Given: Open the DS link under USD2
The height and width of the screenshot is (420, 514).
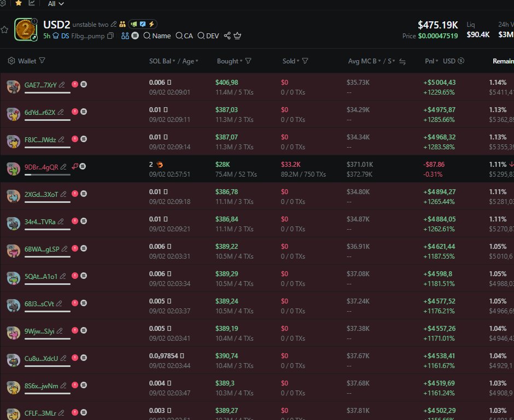Looking at the screenshot, I should click(65, 36).
